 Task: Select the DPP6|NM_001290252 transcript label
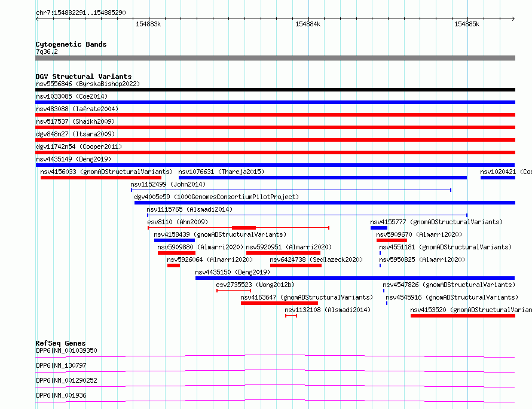pos(66,380)
